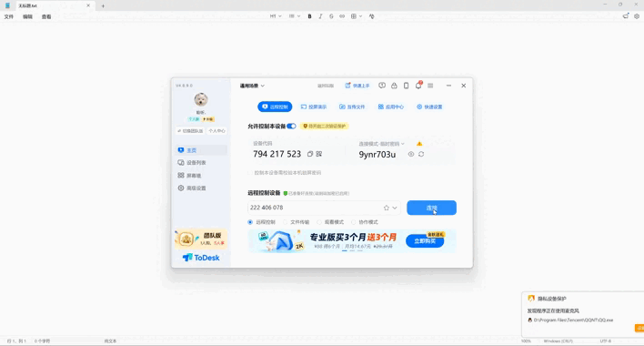
Task: Copy the device code 794 217 523
Action: pyautogui.click(x=310, y=154)
